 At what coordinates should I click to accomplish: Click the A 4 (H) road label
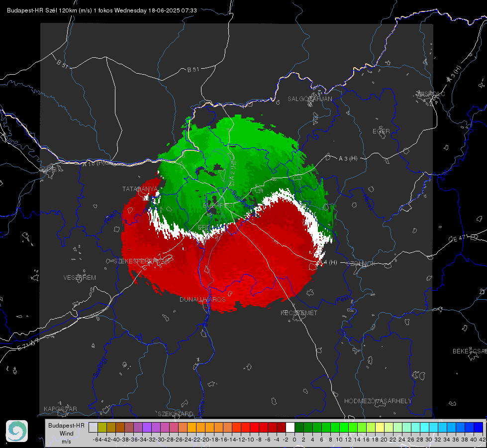pos(328,262)
